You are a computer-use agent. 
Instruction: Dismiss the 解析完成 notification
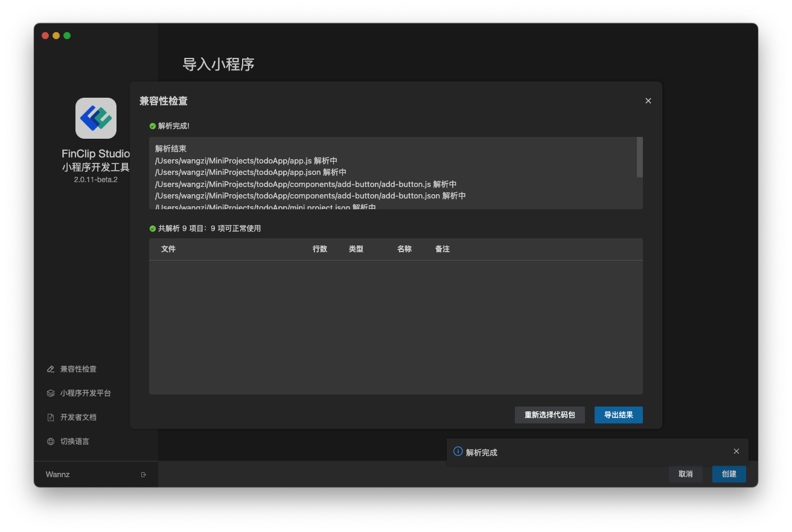tap(736, 451)
